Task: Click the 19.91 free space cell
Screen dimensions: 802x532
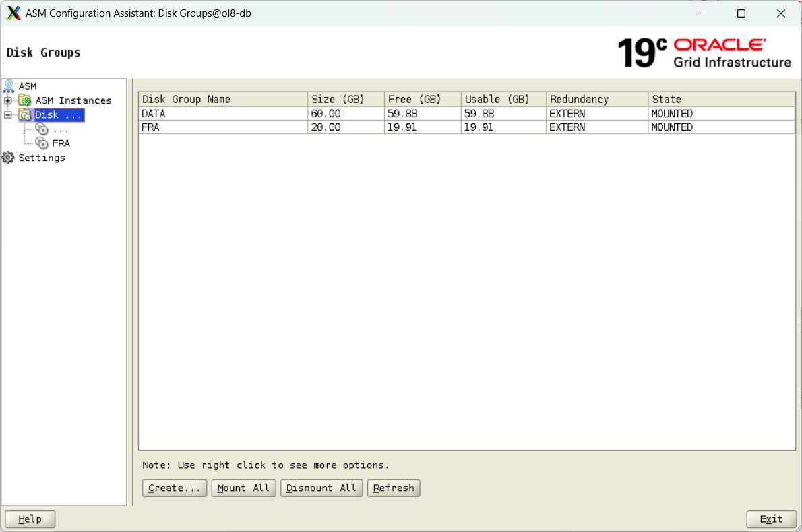Action: point(423,127)
